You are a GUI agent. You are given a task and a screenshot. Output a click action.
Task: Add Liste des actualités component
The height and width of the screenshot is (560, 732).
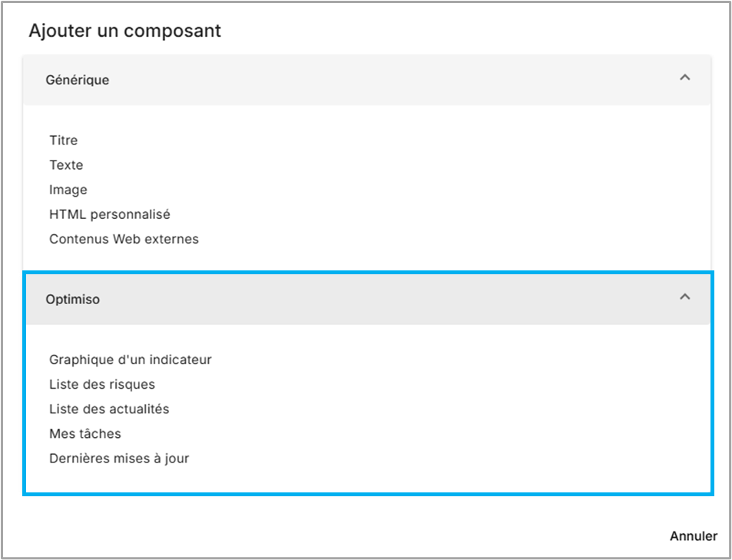pos(109,409)
